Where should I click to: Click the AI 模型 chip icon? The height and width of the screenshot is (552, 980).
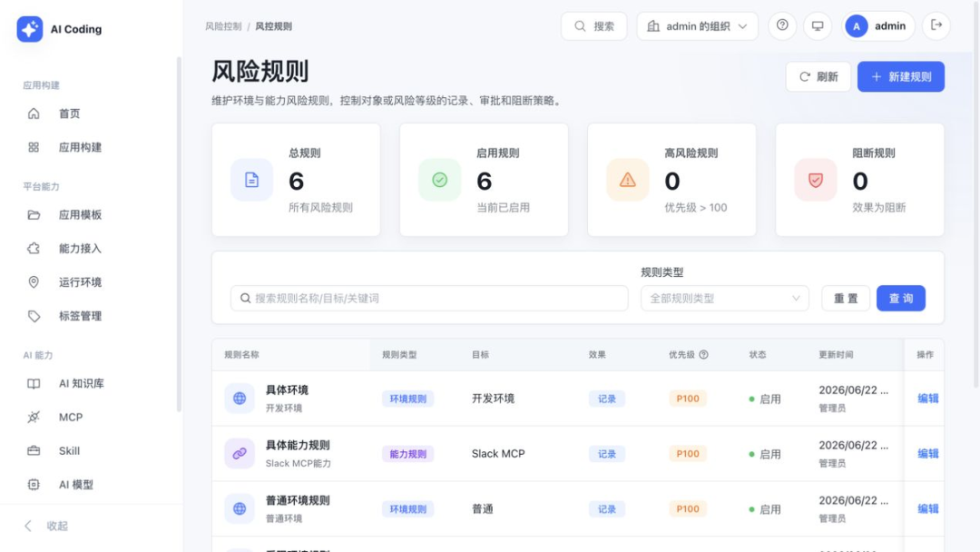tap(34, 485)
